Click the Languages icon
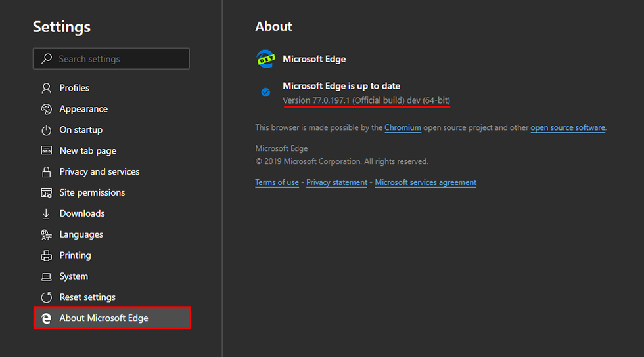644x357 pixels. click(x=47, y=235)
